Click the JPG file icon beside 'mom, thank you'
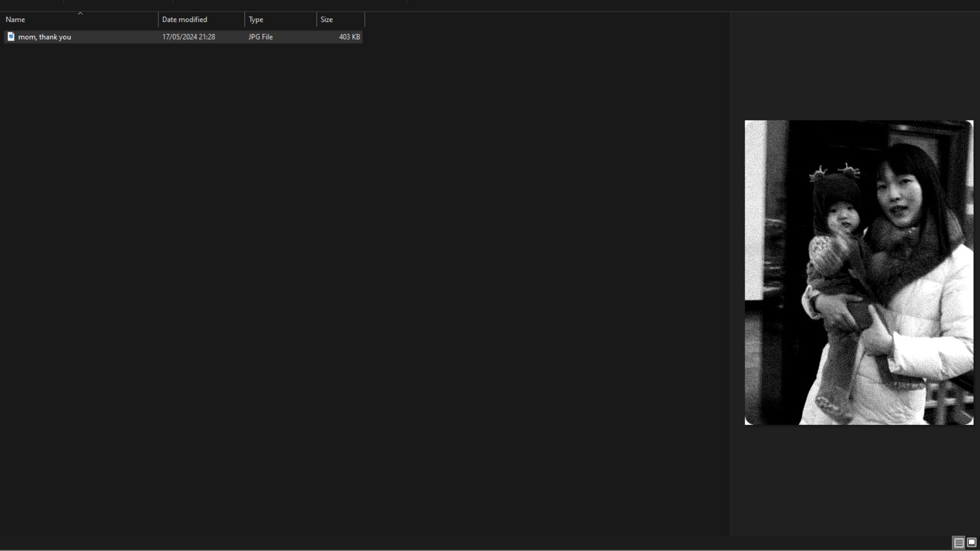This screenshot has height=551, width=980. coord(11,37)
